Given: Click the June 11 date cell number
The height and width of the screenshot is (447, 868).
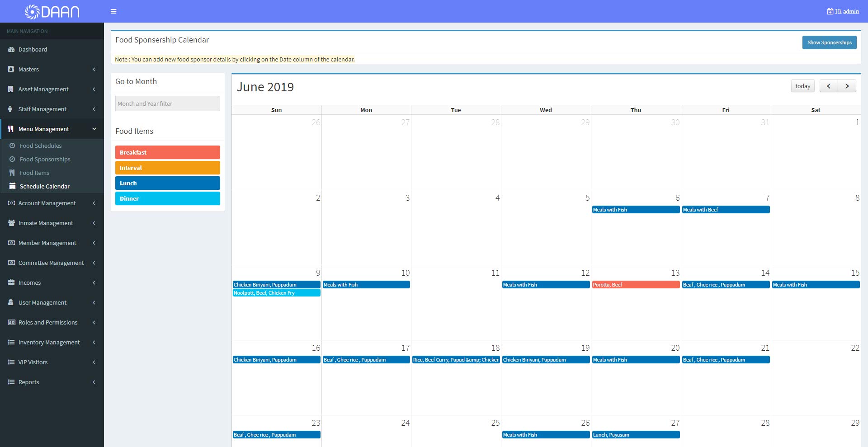Looking at the screenshot, I should tap(495, 273).
